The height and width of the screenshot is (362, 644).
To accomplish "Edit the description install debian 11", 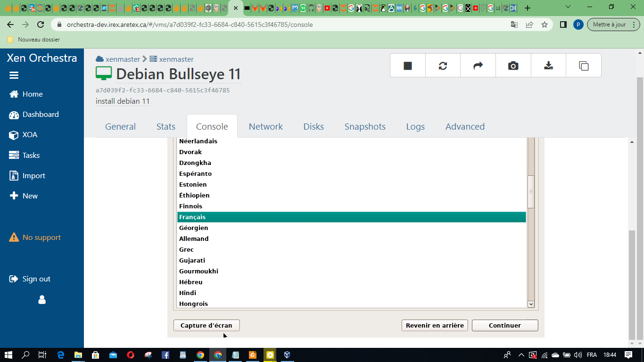I will coord(123,101).
